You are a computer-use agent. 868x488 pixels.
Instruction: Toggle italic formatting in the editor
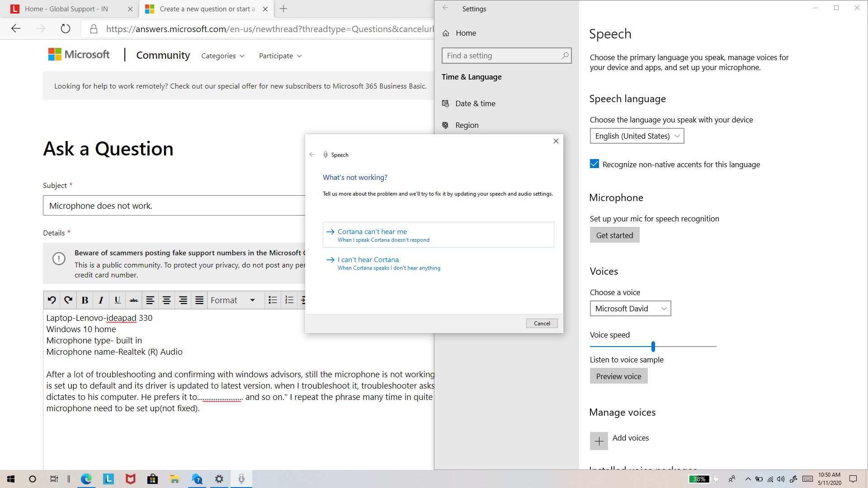(101, 300)
